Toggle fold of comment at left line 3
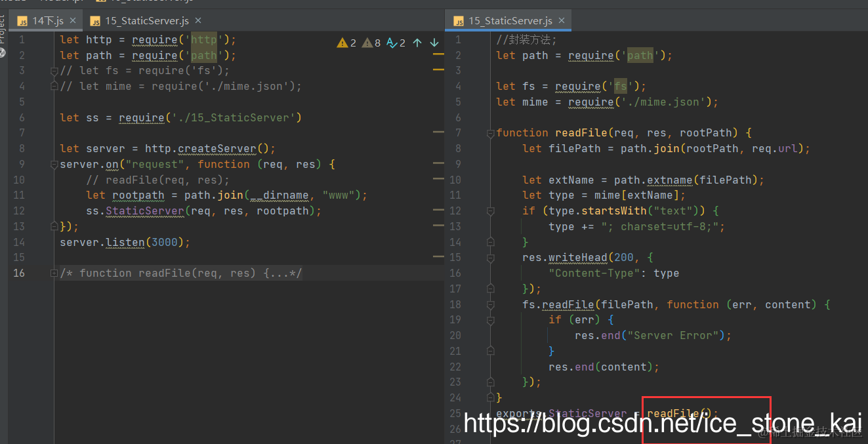 click(54, 70)
